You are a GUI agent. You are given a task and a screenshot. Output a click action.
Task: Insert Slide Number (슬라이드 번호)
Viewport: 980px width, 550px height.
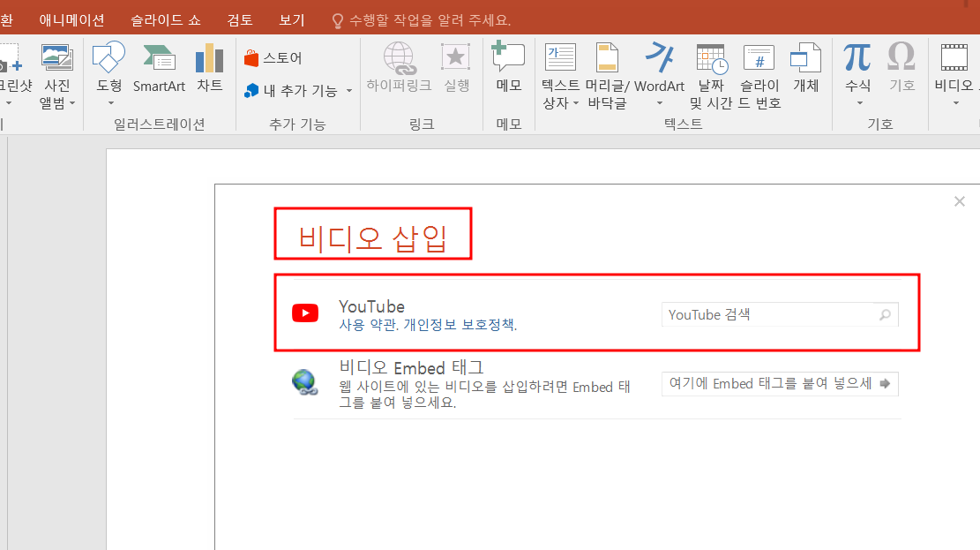click(x=759, y=76)
